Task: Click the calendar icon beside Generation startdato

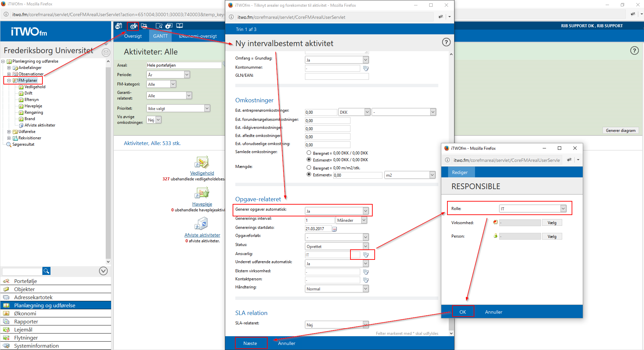Action: tap(334, 229)
